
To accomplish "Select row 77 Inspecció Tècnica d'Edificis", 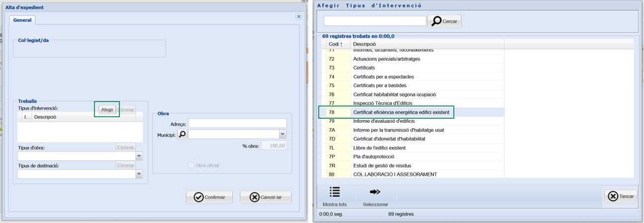I will click(x=413, y=103).
